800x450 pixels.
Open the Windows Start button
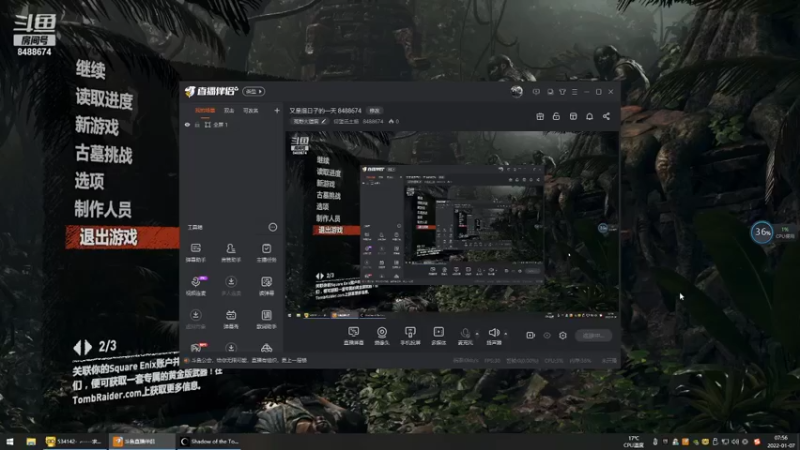[10, 441]
